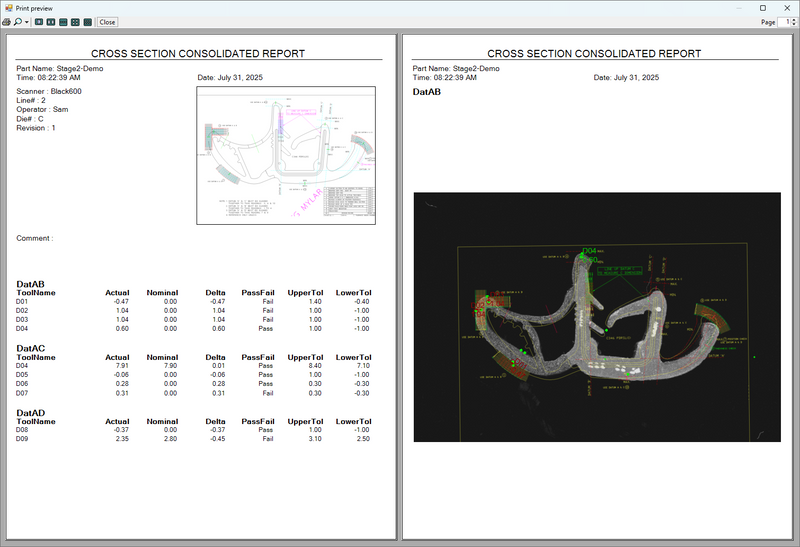Switch to two pages view layout
800x547 pixels.
(x=51, y=21)
